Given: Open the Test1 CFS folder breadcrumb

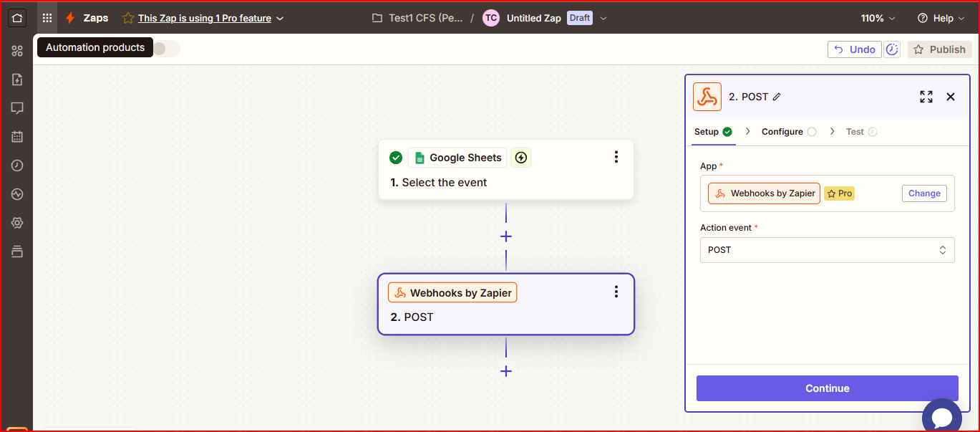Looking at the screenshot, I should click(x=424, y=18).
